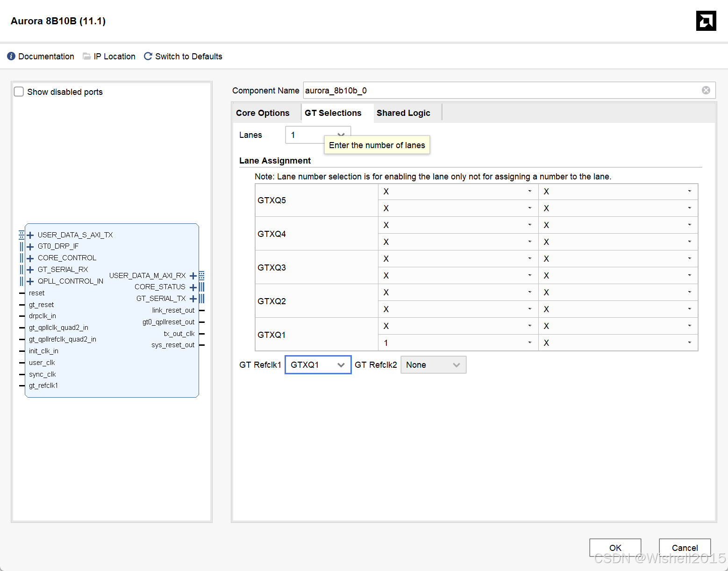The image size is (728, 571).
Task: Select the gt_refclk1 port label
Action: pos(43,385)
